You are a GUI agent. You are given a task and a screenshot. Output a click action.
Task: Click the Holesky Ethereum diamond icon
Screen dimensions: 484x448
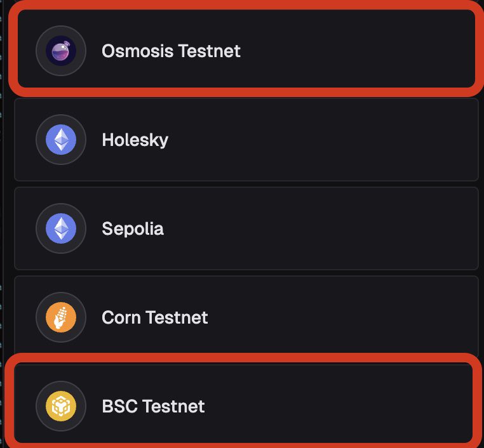click(x=61, y=140)
